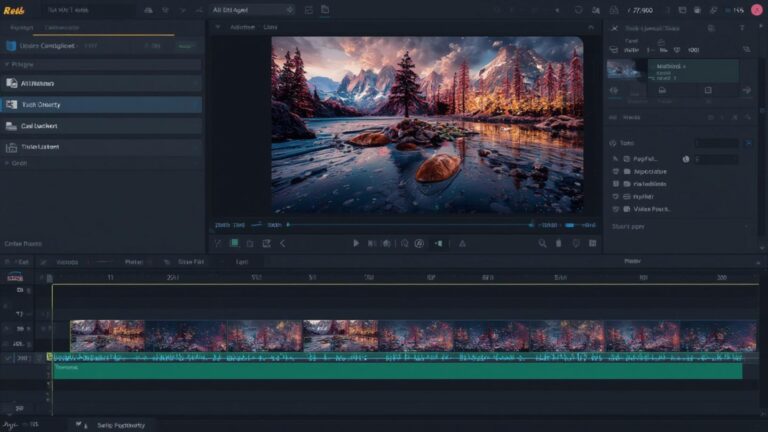This screenshot has height=432, width=768.
Task: Click the circled slash icon in preview toolbar
Action: click(419, 243)
